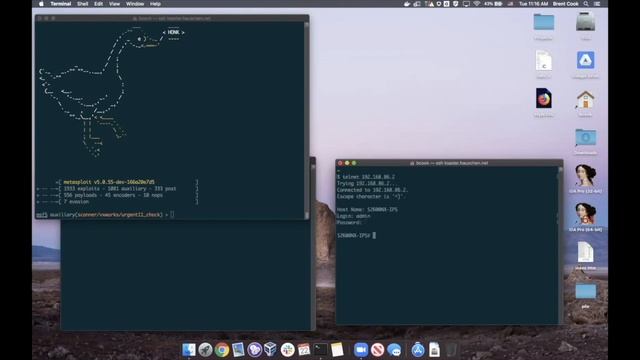This screenshot has width=640, height=360.
Task: Open the Terminal application menu
Action: pos(61,4)
